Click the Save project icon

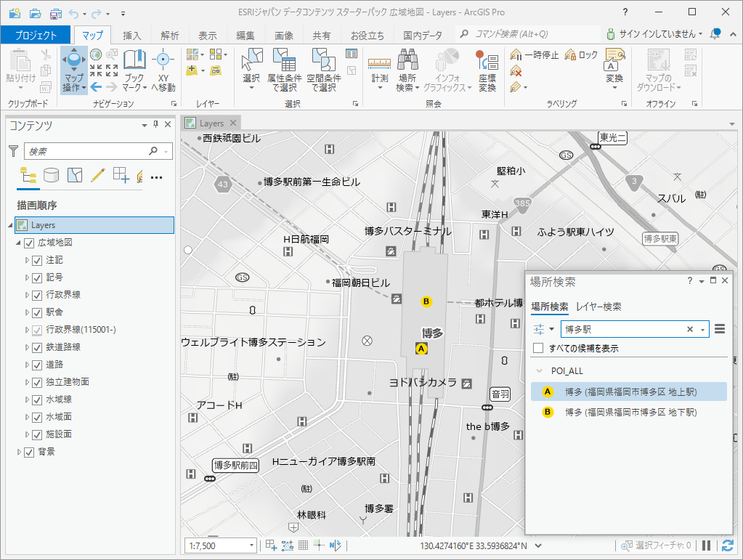56,13
